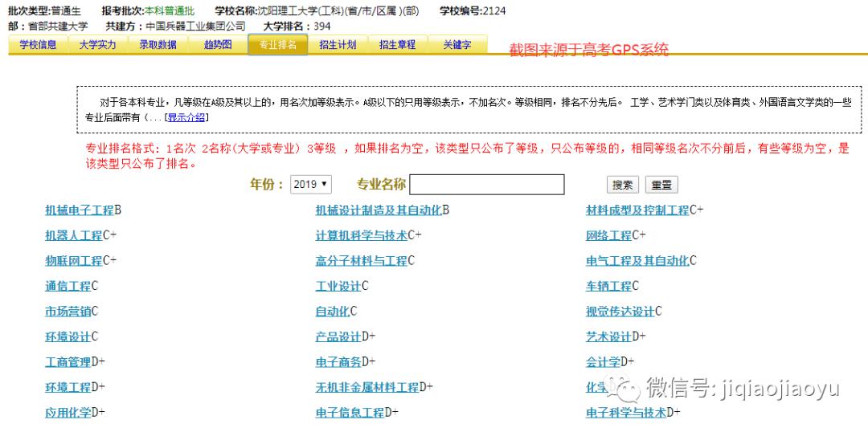Viewport: 868px width, 428px height.
Task: Open the 车辆工程 link
Action: 609,287
